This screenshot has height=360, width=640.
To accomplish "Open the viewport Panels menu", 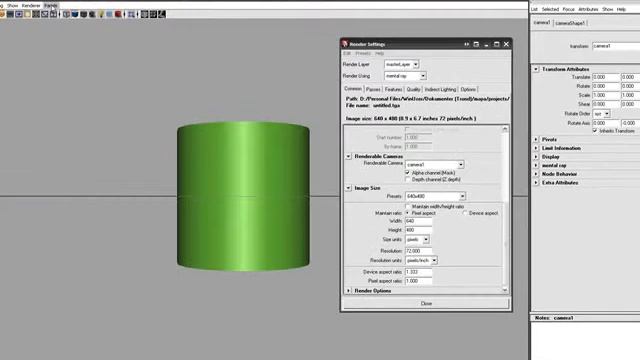I will 51,6.
